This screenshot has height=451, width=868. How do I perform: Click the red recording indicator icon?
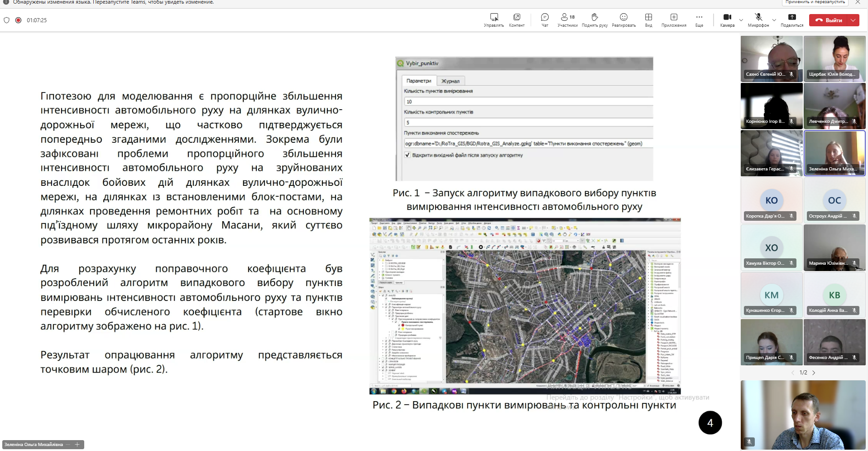[18, 20]
